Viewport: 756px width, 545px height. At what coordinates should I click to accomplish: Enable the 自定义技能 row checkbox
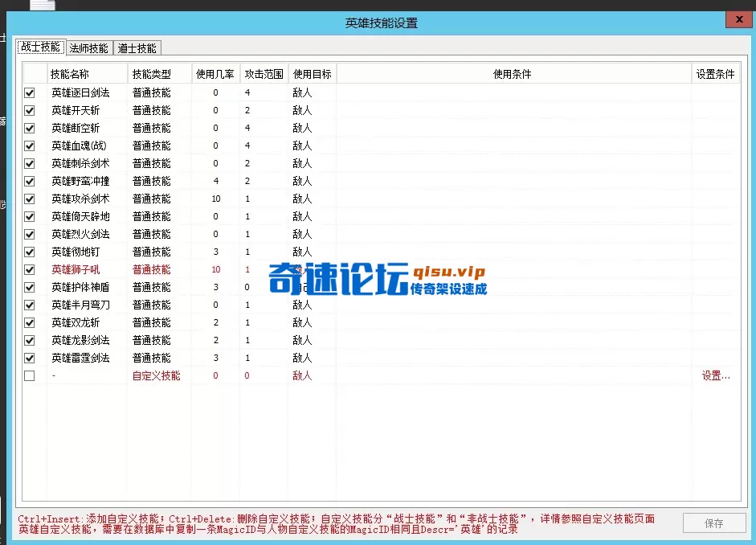(29, 375)
